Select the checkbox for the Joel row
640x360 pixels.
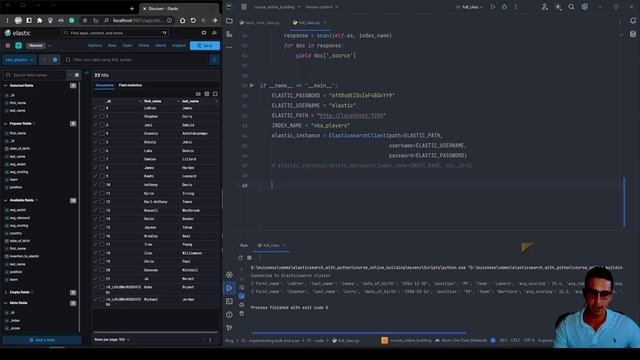pos(102,125)
